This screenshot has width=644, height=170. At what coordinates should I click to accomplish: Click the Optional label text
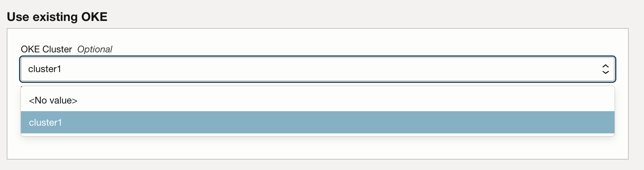(95, 49)
